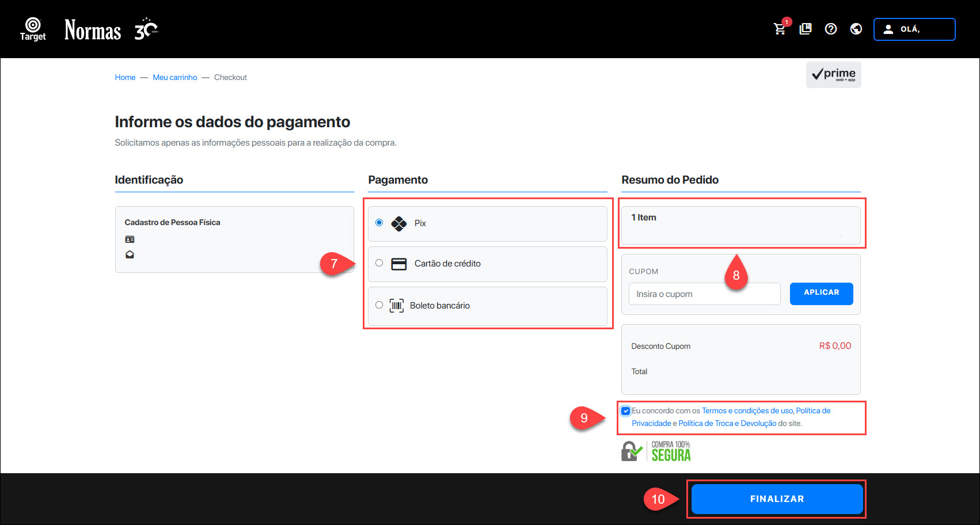Click the globe language icon

click(x=856, y=29)
